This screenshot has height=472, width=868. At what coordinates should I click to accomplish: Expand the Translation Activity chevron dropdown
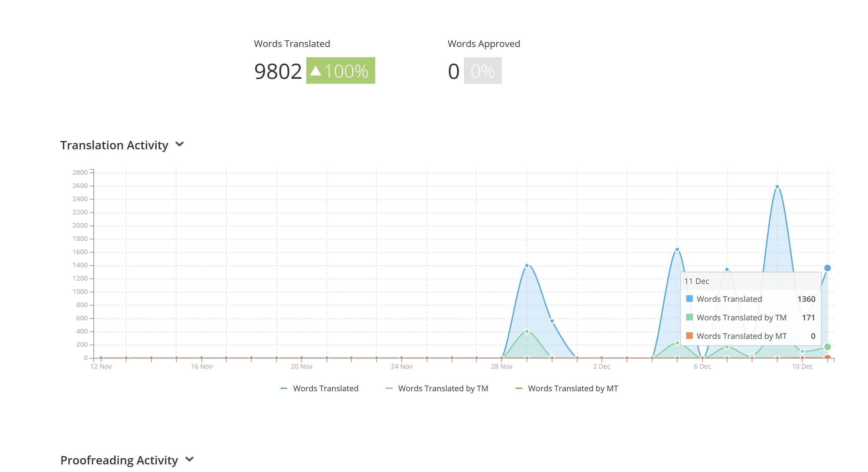(x=179, y=144)
